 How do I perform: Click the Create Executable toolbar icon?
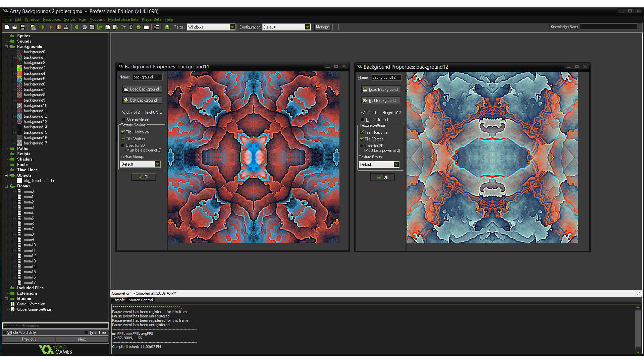[x=33, y=27]
